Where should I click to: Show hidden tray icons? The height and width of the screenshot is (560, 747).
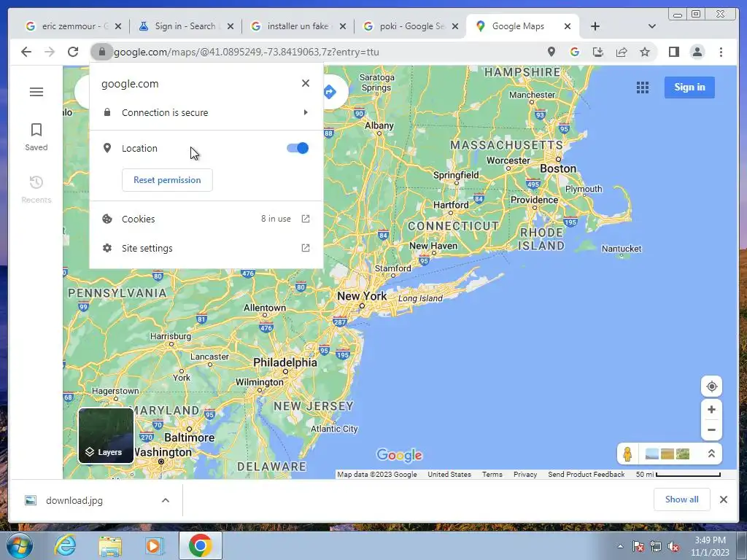620,546
